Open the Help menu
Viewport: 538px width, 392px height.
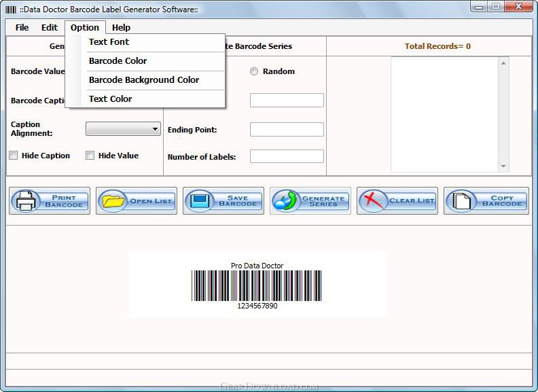point(121,27)
